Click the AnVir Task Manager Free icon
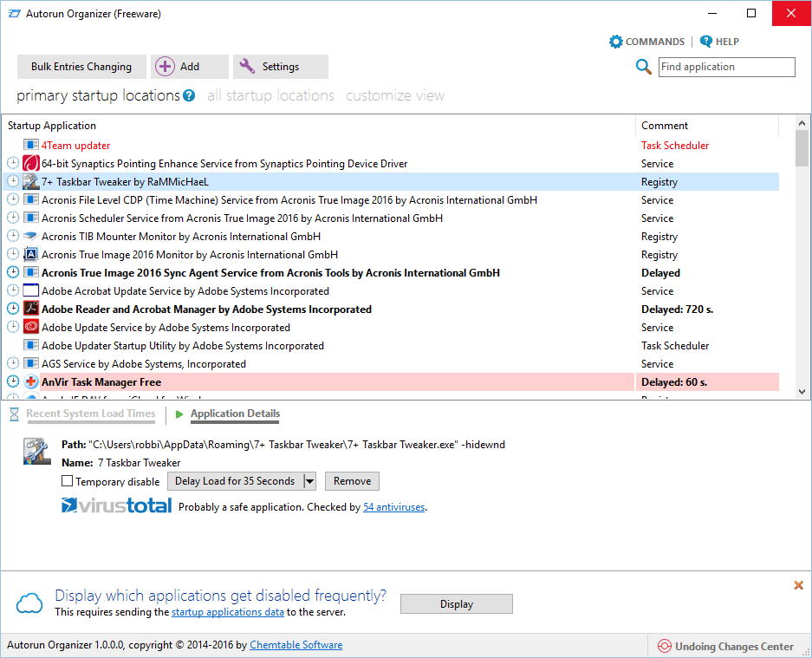Image resolution: width=812 pixels, height=658 pixels. point(31,381)
